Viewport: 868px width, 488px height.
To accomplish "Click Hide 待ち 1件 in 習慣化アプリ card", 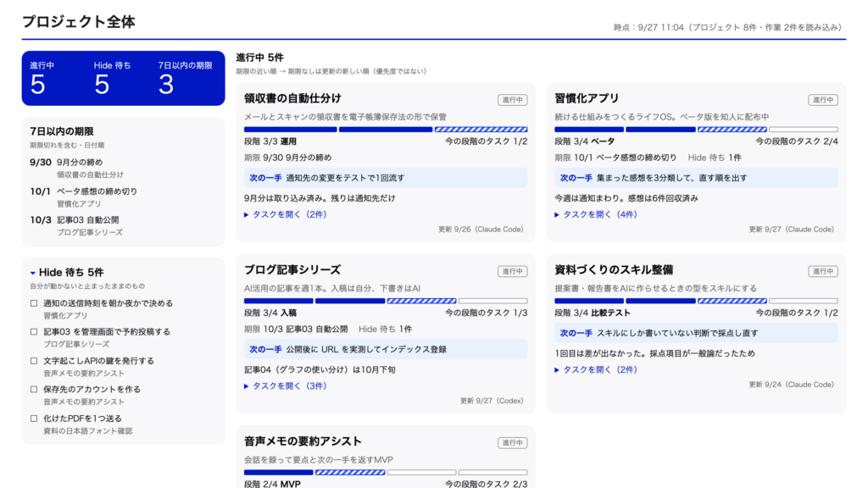I will [x=715, y=158].
